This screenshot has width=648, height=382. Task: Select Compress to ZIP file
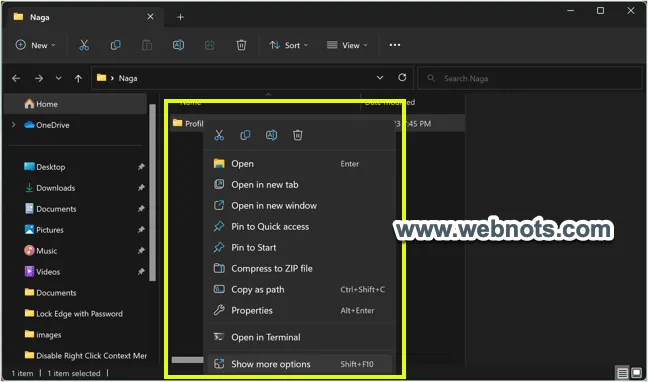click(299, 269)
